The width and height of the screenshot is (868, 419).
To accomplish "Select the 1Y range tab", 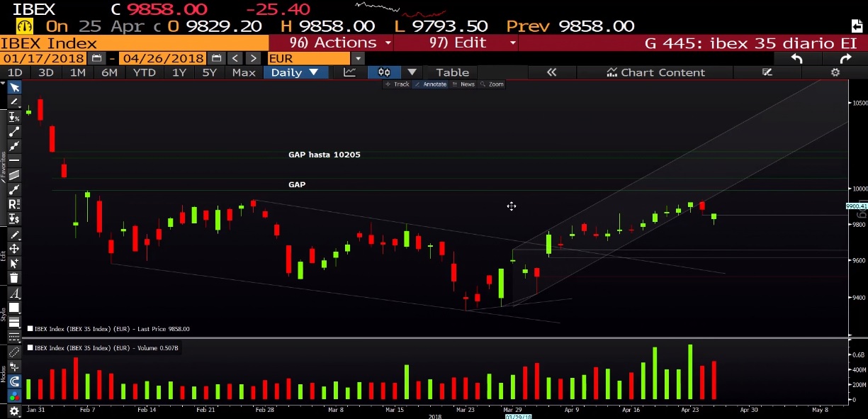I will (x=179, y=72).
